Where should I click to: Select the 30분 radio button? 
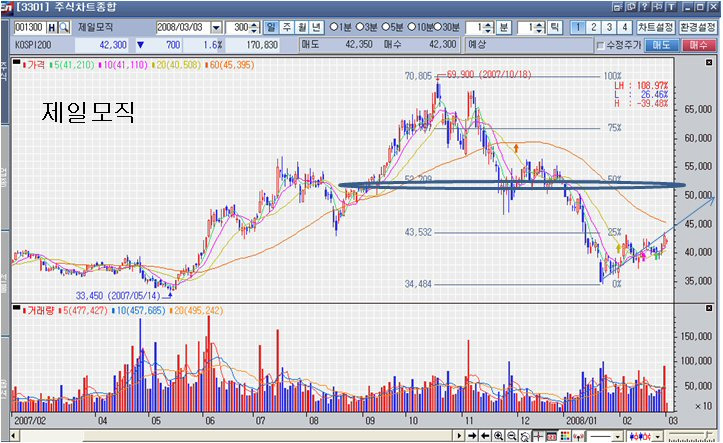[x=437, y=27]
